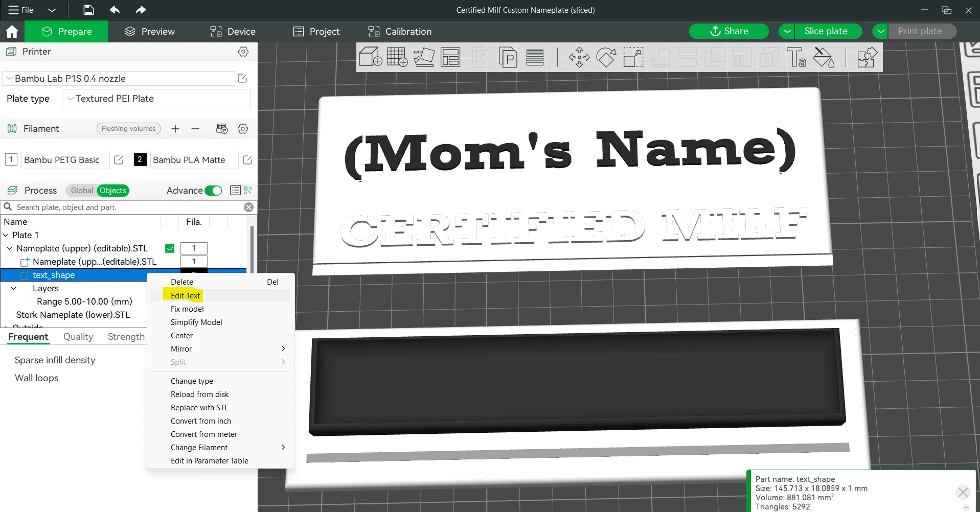The height and width of the screenshot is (512, 980).
Task: Switch Process scope to Global
Action: click(x=82, y=191)
